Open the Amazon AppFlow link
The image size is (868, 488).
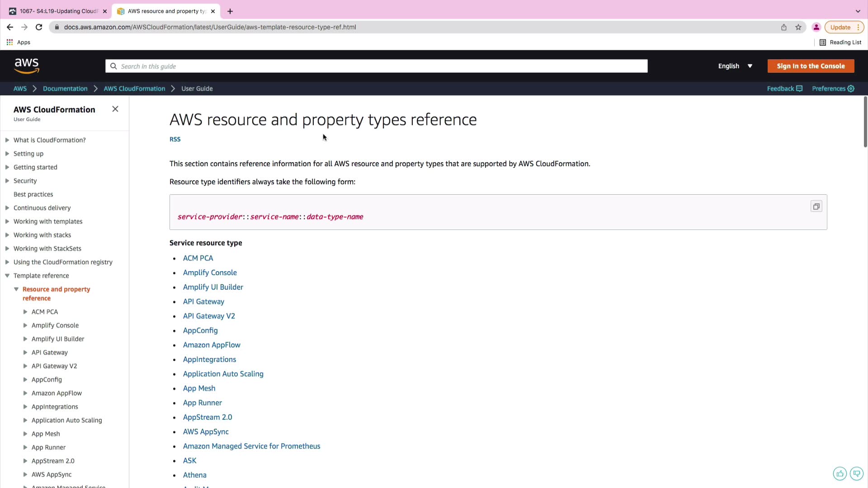pos(212,345)
